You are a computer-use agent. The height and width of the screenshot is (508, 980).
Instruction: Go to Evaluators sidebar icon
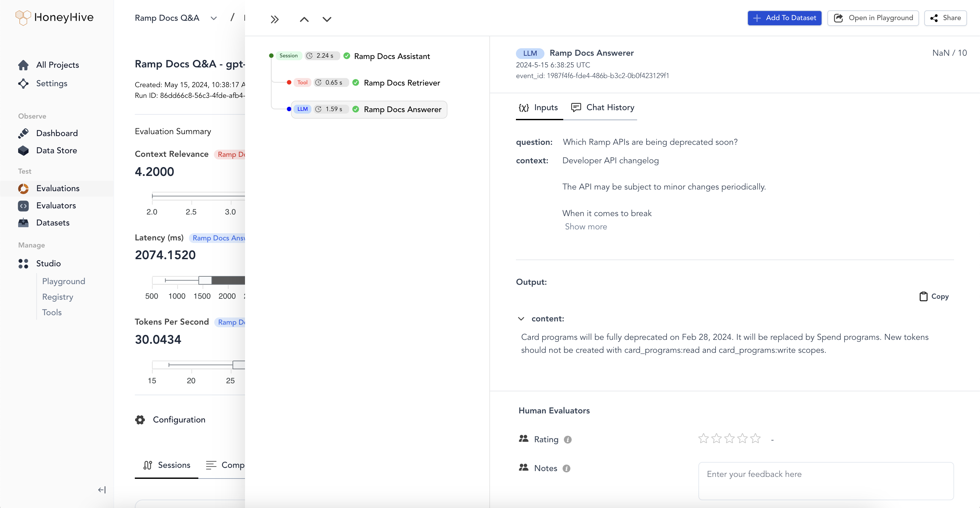point(23,206)
